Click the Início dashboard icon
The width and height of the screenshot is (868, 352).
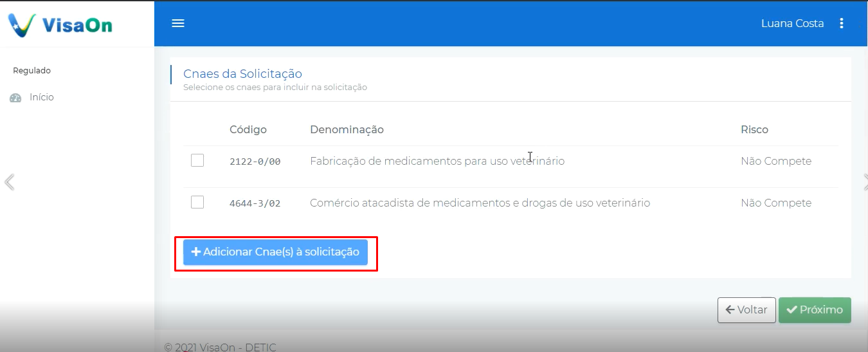[15, 98]
